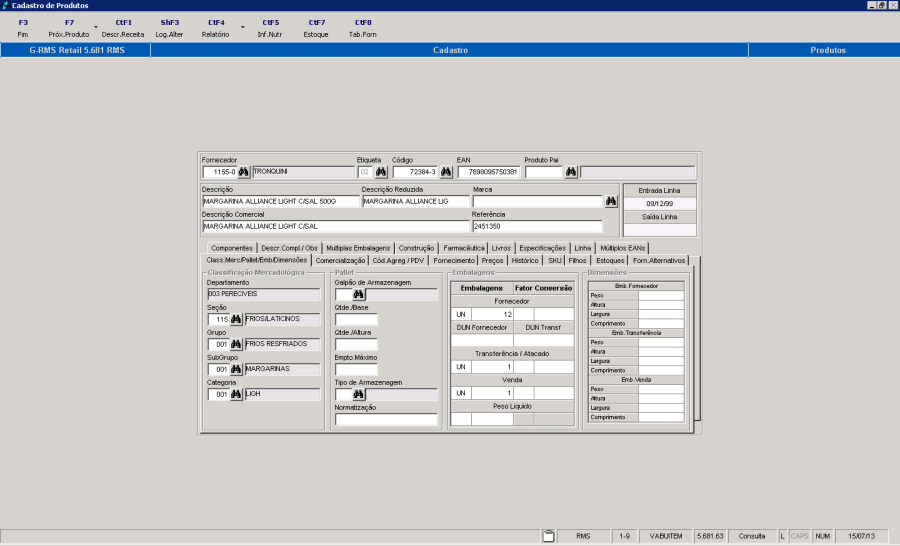Switch to the Estoques tab
Screen dimensions: 900x546
click(x=610, y=261)
